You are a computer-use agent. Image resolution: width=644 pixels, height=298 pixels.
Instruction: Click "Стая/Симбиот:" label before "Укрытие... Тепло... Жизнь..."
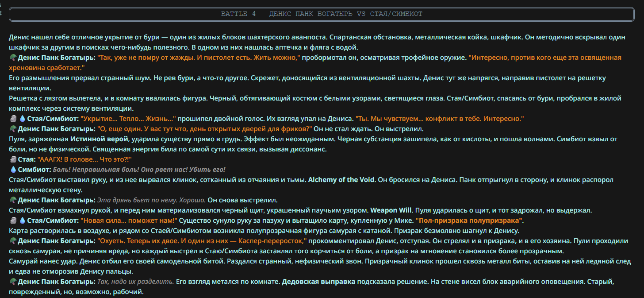[53, 119]
